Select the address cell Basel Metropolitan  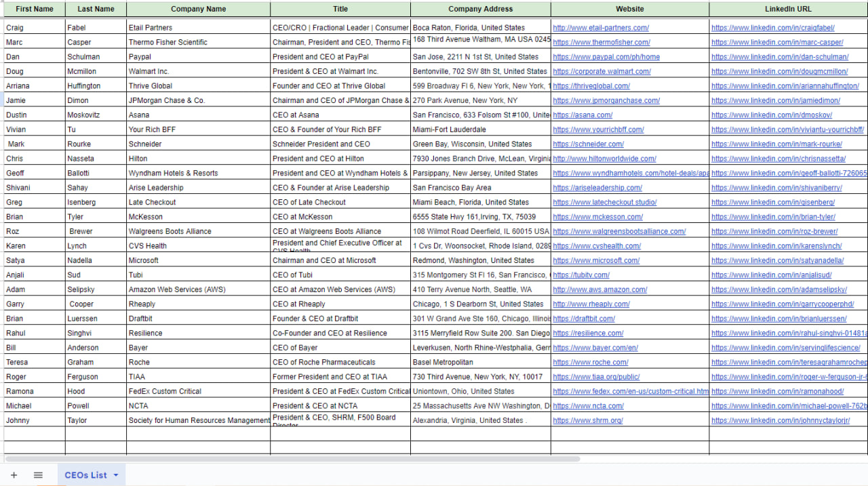481,363
